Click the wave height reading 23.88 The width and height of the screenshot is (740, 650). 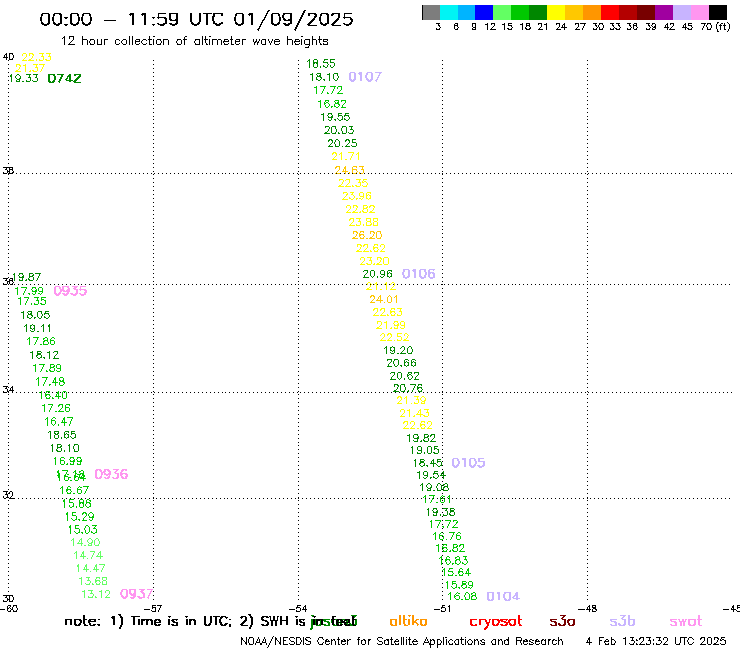pyautogui.click(x=364, y=222)
